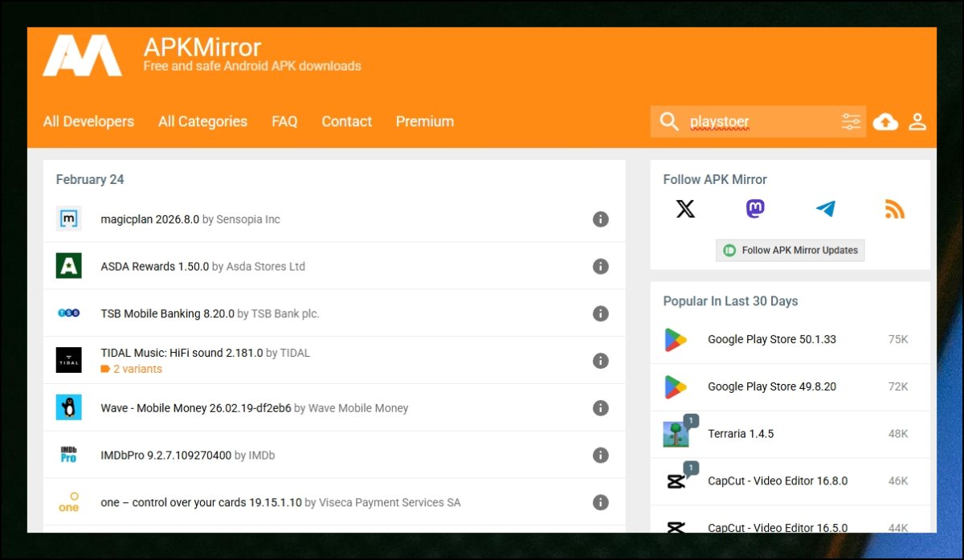Open APK Mirror's Telegram icon

click(x=825, y=210)
